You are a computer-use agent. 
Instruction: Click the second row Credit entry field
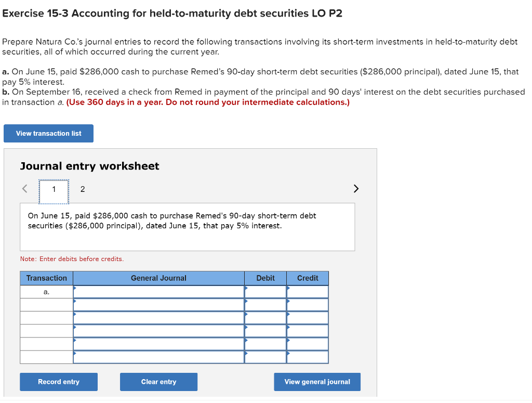(308, 305)
